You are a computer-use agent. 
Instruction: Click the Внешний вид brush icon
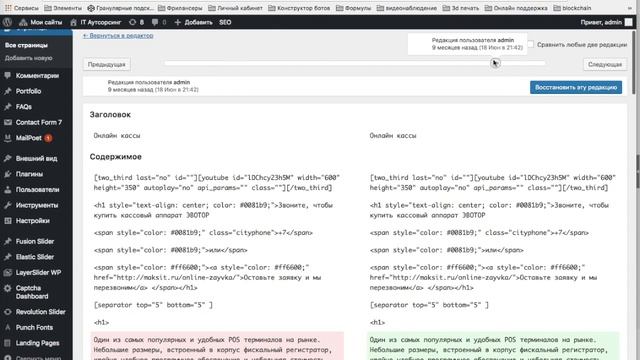point(7,158)
